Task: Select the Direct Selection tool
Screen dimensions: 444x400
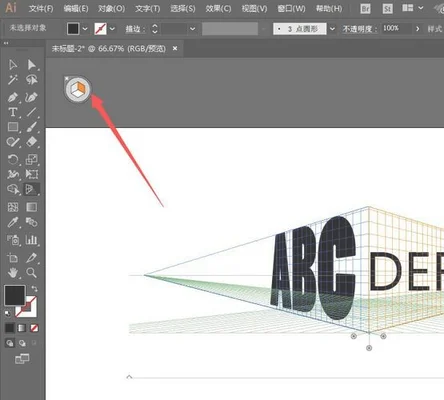Action: (x=32, y=65)
